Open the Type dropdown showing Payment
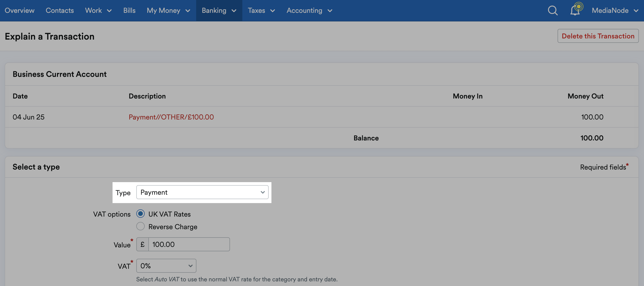The height and width of the screenshot is (286, 644). coord(202,192)
